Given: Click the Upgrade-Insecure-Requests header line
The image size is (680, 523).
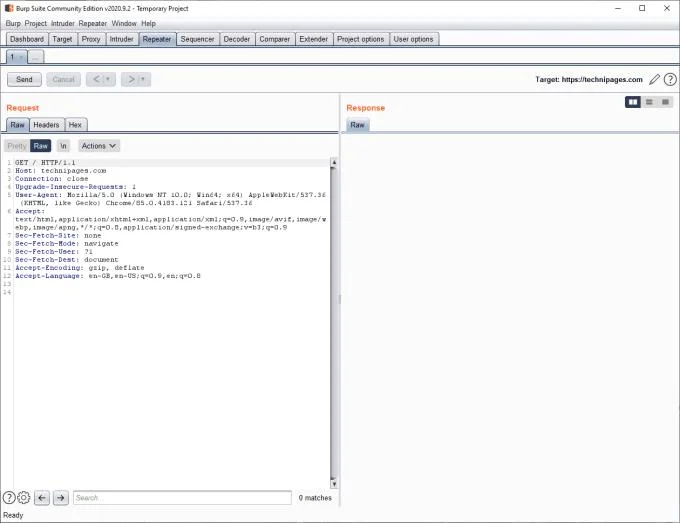Looking at the screenshot, I should point(75,187).
